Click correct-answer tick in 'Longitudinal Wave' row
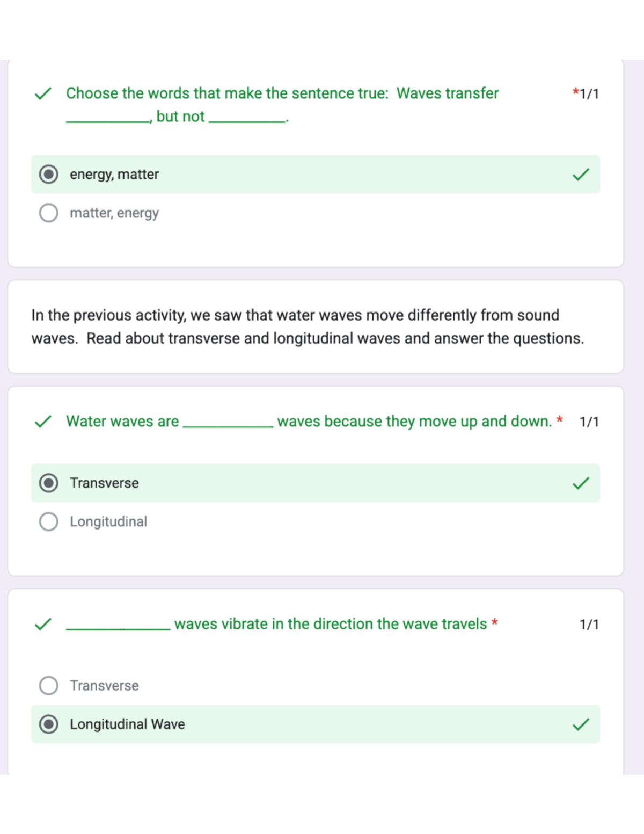 581,724
